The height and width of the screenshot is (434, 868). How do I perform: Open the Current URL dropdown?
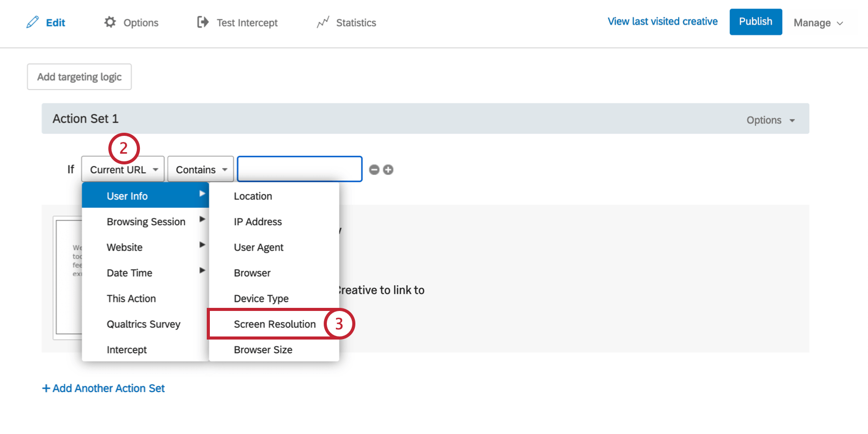tap(123, 170)
